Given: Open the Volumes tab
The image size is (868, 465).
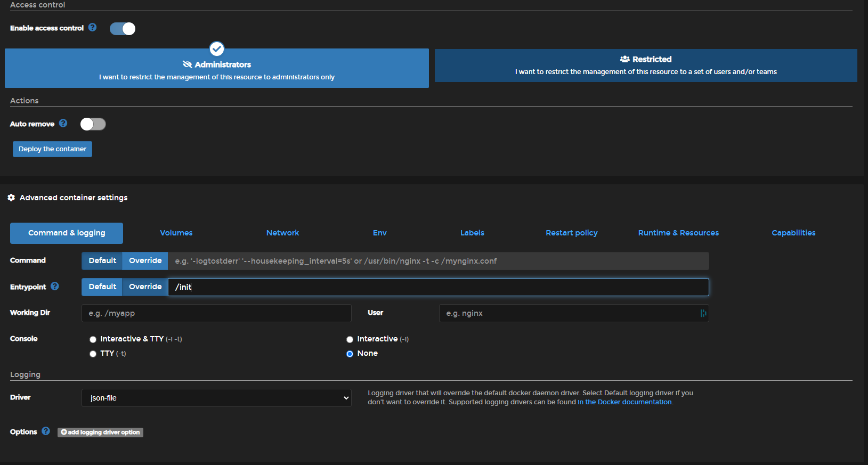Looking at the screenshot, I should pos(176,233).
